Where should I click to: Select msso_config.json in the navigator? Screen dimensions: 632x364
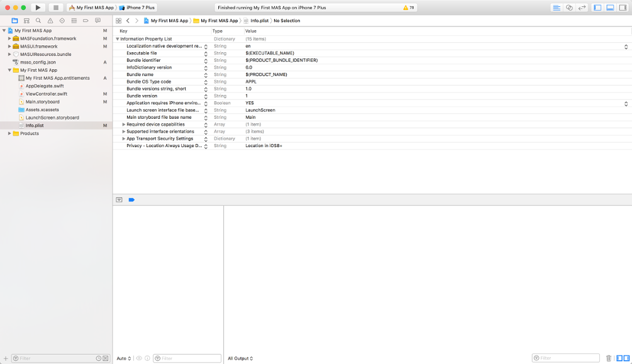tap(38, 62)
